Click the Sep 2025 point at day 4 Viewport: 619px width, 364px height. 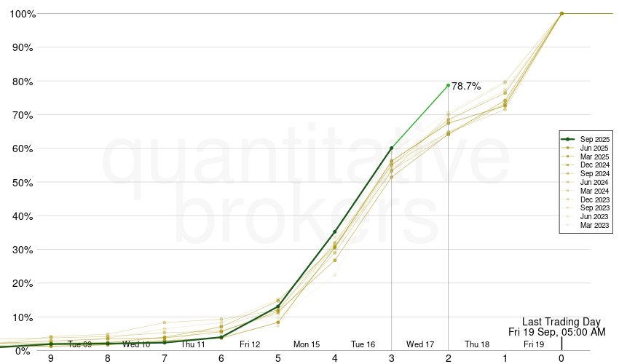335,232
